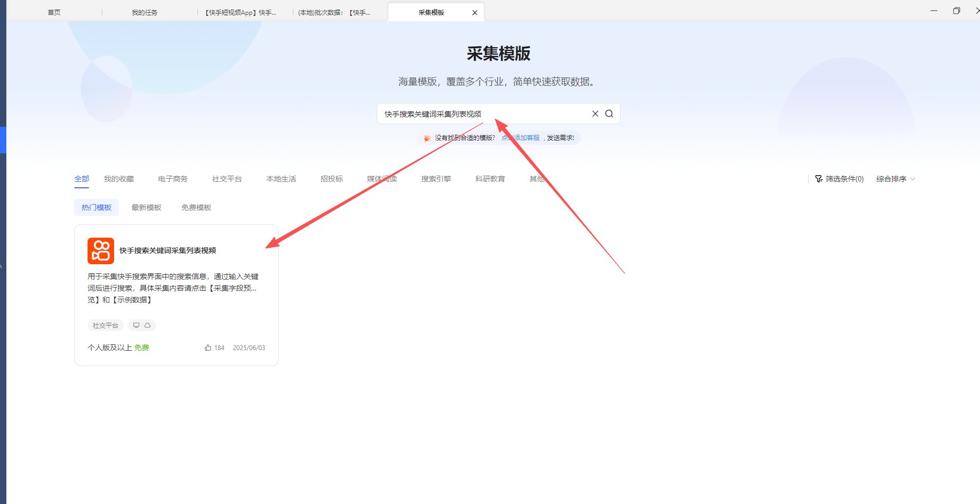Choose the 最新模板 filter
Screen dimensions: 980x504
click(x=146, y=207)
